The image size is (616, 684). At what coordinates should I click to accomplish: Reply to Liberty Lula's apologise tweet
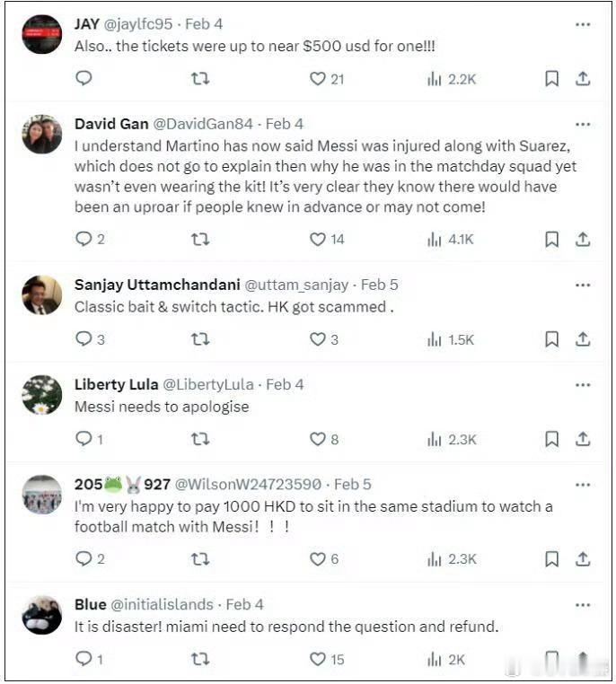pyautogui.click(x=84, y=439)
